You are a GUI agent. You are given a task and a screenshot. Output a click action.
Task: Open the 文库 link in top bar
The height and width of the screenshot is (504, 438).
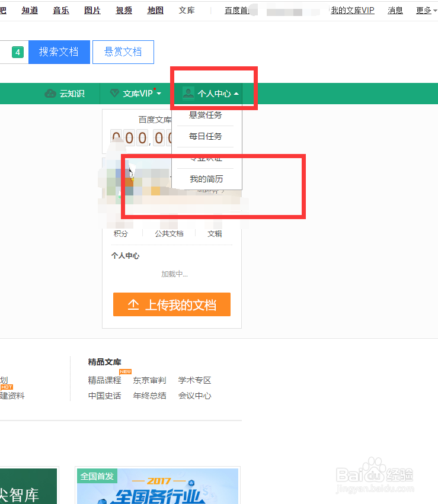pos(187,10)
